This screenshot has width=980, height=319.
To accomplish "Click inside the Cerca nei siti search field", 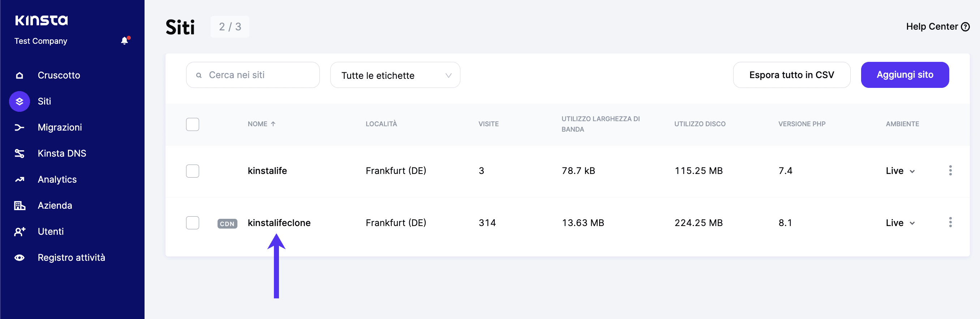I will 253,75.
